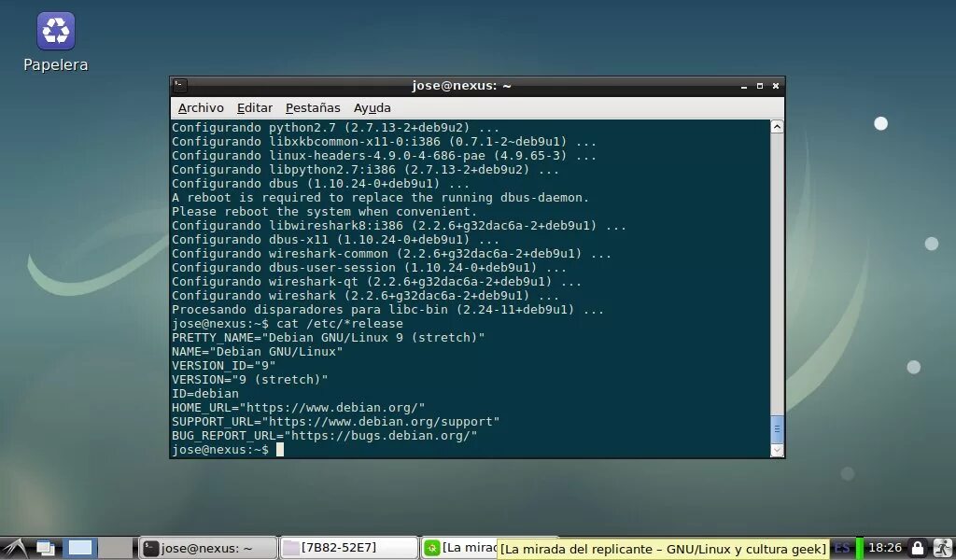956x560 pixels.
Task: Click the HOME_URL debian.org line
Action: tap(298, 408)
